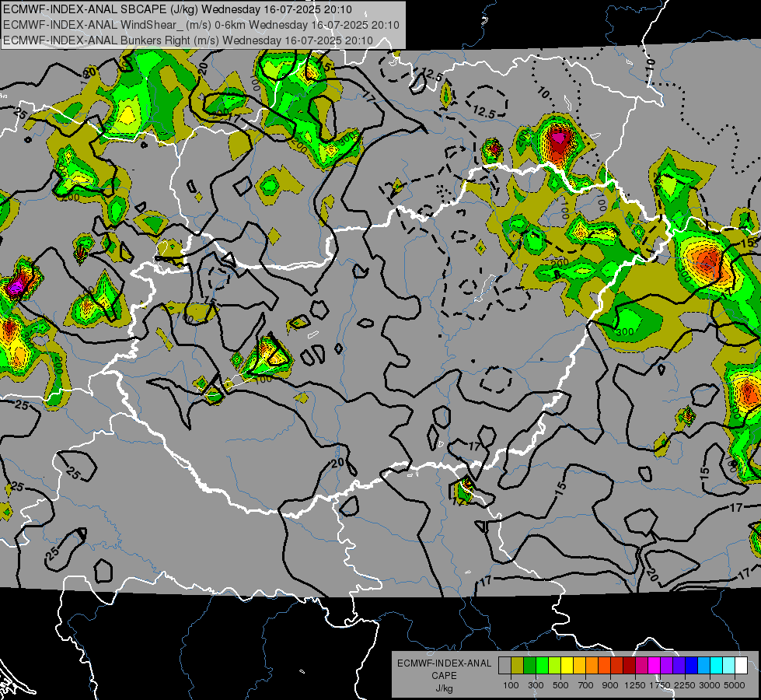The height and width of the screenshot is (700, 761).
Task: Pick the lime yellow-green legend swatch
Action: click(555, 666)
